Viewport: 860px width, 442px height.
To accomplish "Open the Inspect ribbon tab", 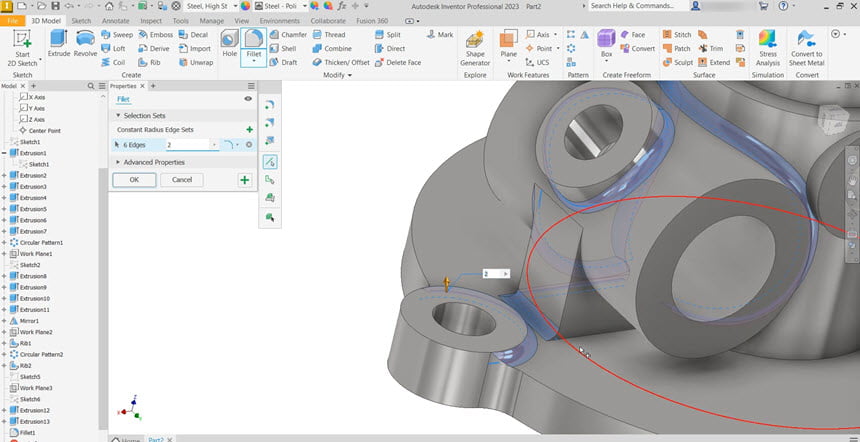I will 151,21.
